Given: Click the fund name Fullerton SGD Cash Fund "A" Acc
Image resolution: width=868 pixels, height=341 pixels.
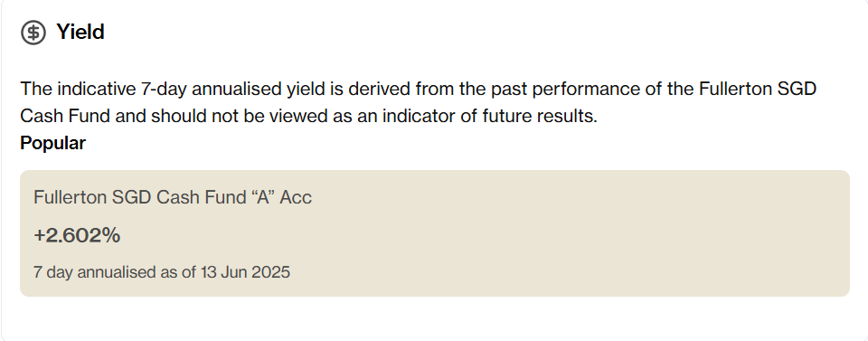Looking at the screenshot, I should (173, 197).
